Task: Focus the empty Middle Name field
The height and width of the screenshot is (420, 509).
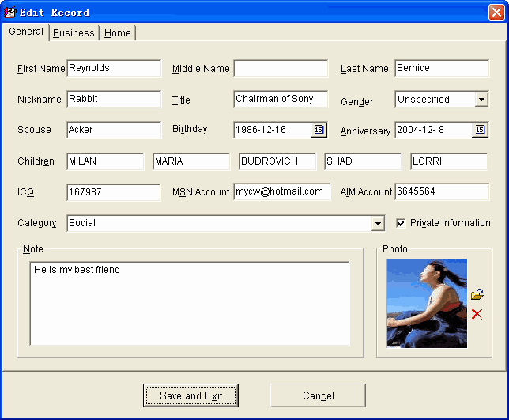Action: pos(281,69)
